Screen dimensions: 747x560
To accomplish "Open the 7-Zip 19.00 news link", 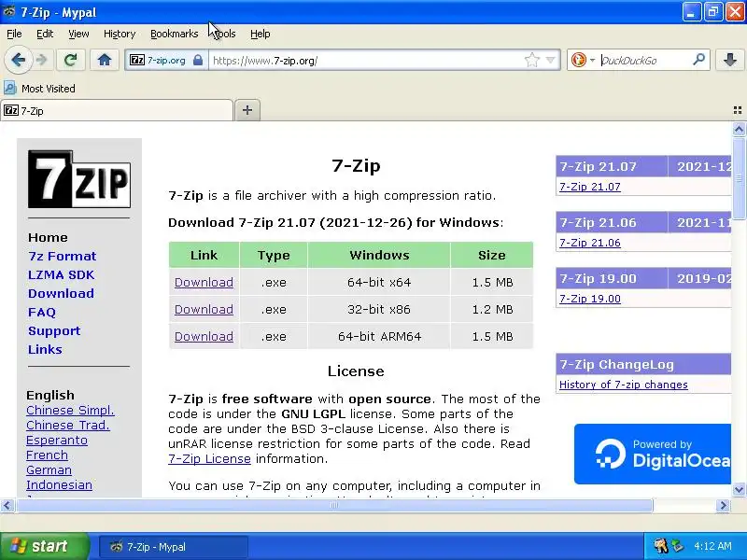I will click(x=590, y=299).
